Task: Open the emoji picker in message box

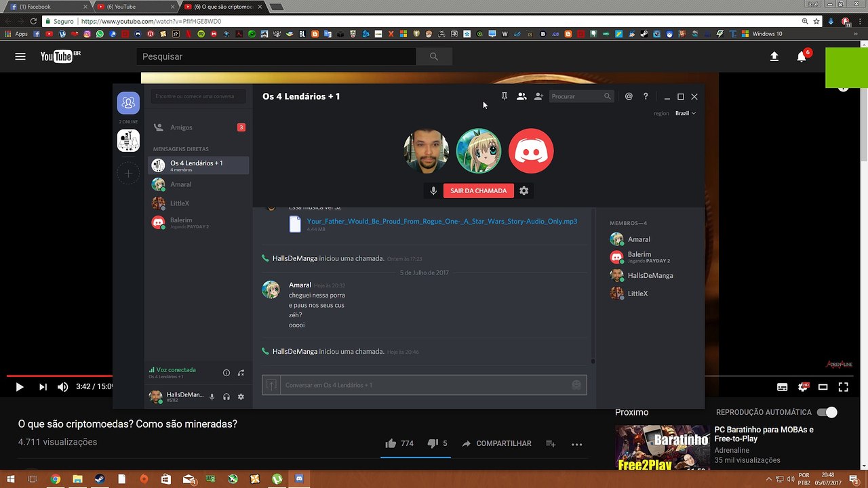Action: (x=576, y=385)
